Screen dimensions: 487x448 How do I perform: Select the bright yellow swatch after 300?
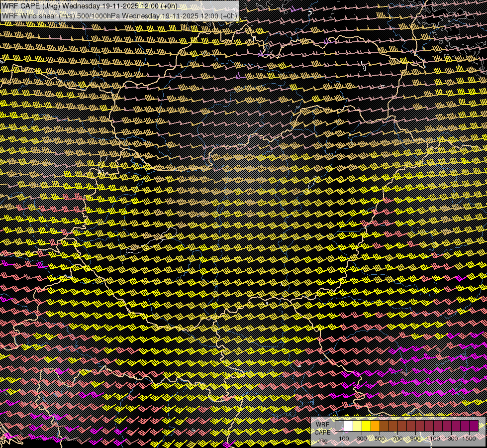tap(367, 426)
